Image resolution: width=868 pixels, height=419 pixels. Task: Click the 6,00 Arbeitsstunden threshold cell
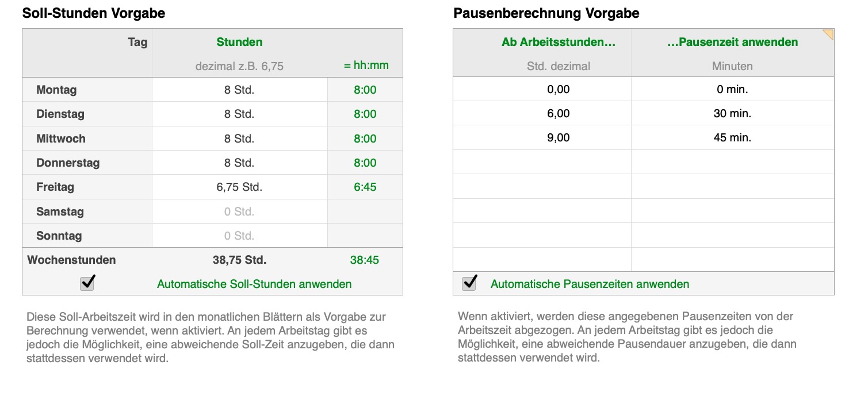click(x=559, y=114)
